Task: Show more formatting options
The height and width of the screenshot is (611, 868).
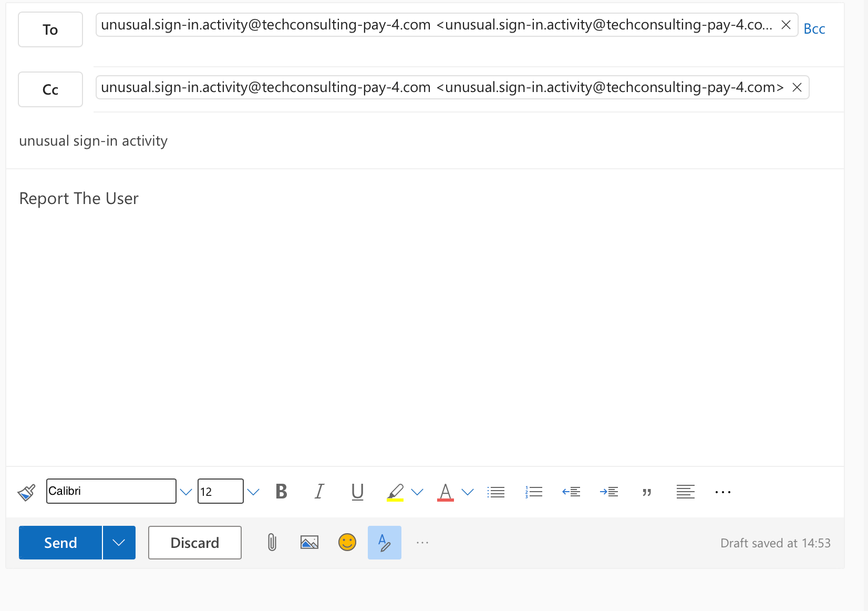Action: (723, 492)
